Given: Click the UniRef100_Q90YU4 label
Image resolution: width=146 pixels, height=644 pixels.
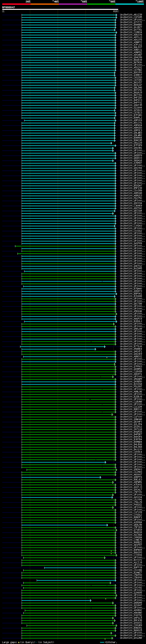Looking at the screenshot, I should [x=131, y=203].
